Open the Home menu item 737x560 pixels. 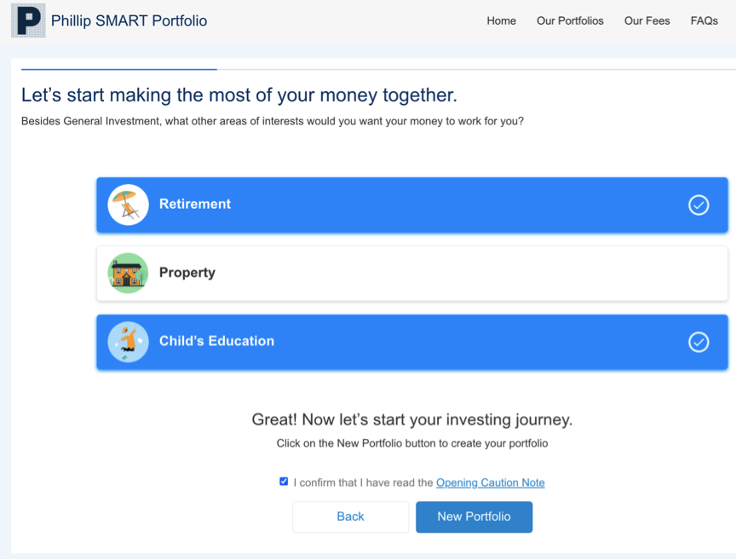501,20
